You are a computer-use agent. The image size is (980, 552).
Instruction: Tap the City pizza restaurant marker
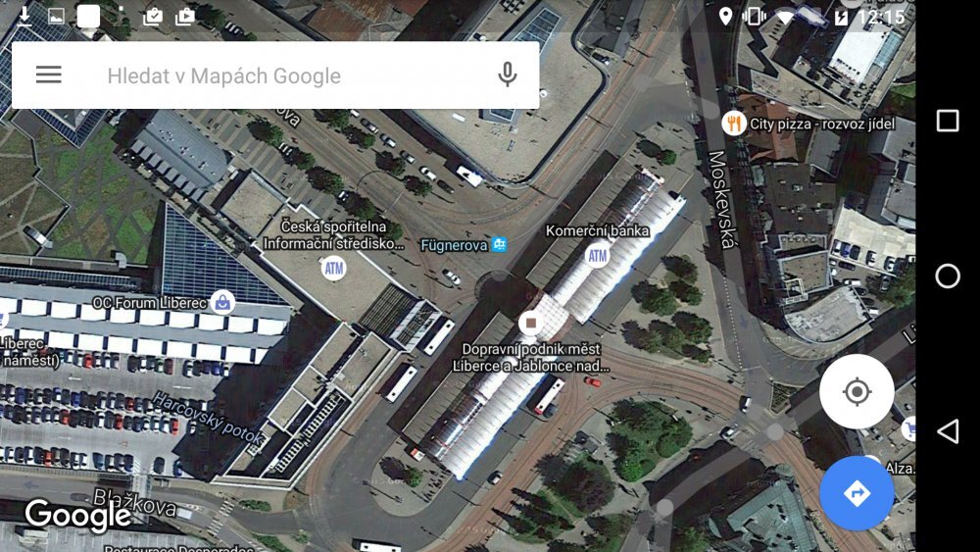(734, 124)
